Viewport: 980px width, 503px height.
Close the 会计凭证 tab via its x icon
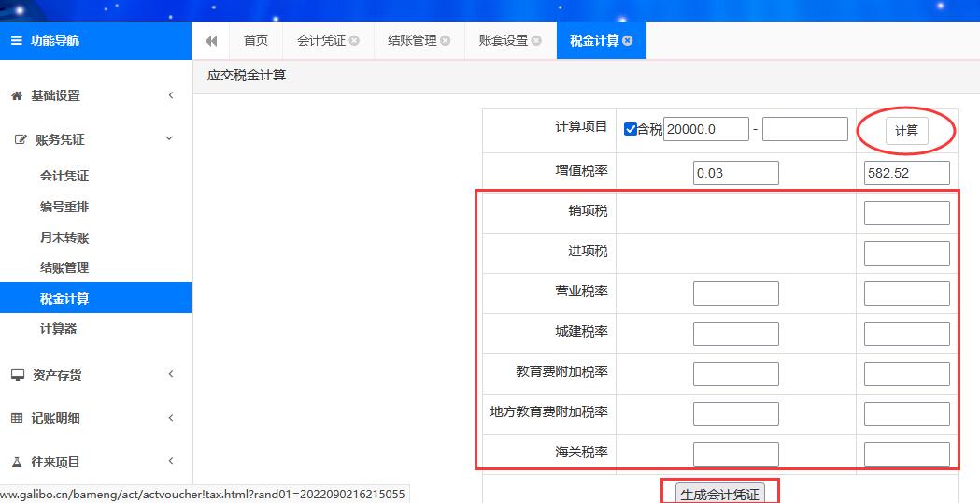click(x=355, y=41)
